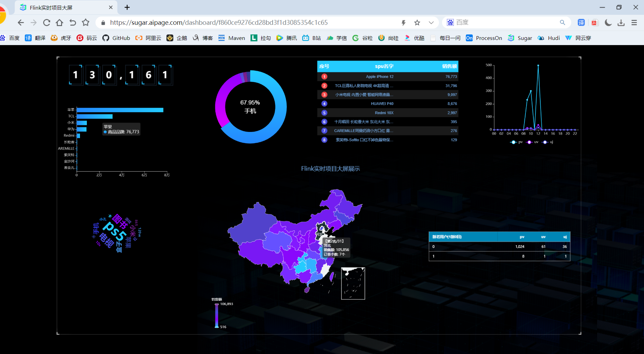The image size is (644, 354).
Task: Click the HUAWEI P40 table row
Action: pos(388,104)
